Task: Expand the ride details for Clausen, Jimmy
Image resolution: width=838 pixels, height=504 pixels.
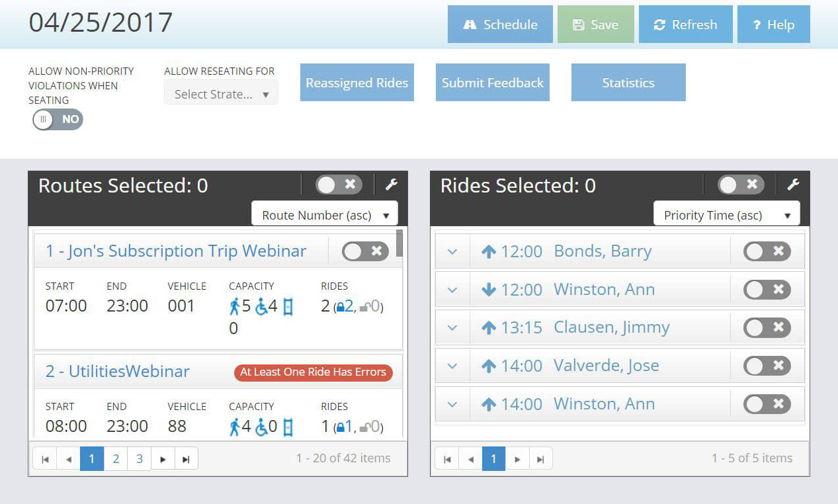Action: pos(452,327)
